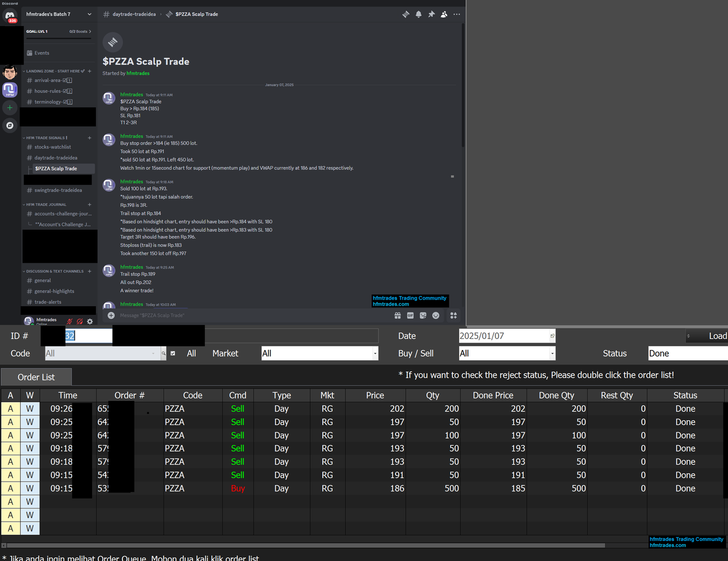Screen dimensions: 728x561
Task: Create channel in DISCUSSION & TEXT CHANNELS category
Action: pos(89,271)
